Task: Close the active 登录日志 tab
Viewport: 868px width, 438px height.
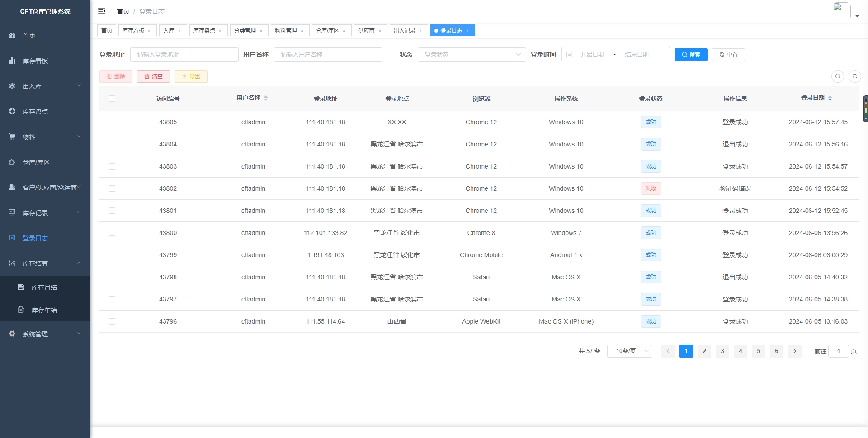Action: click(467, 31)
